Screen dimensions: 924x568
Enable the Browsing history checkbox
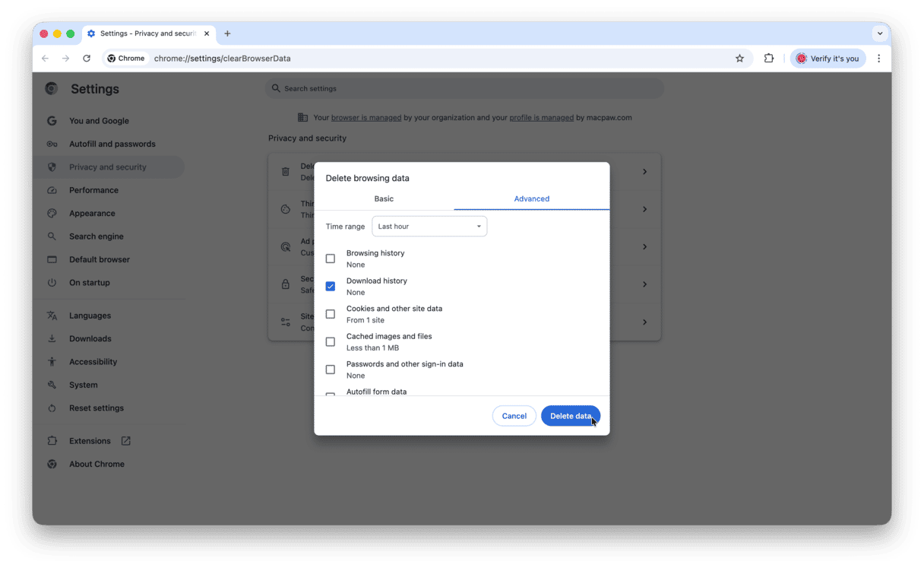331,259
